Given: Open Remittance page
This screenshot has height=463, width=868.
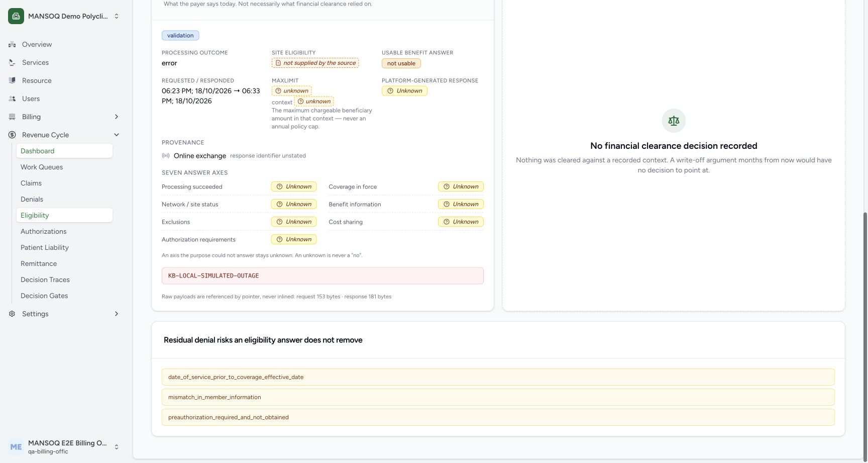Looking at the screenshot, I should click(64, 263).
